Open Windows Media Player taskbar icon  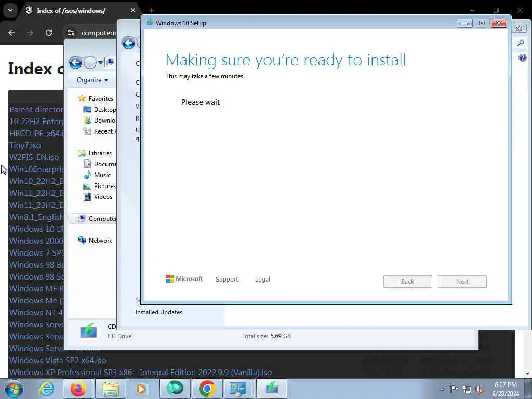coord(141,389)
